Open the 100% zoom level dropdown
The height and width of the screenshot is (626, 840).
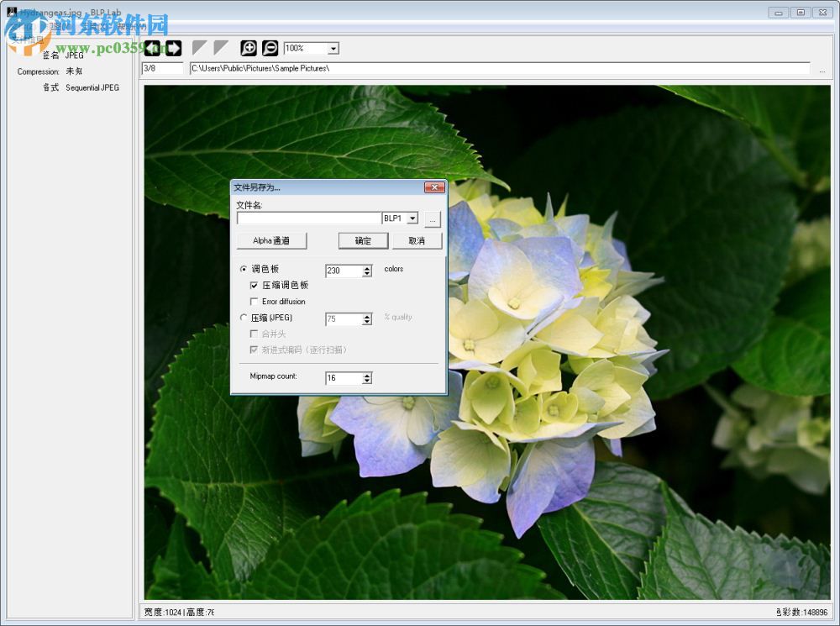(x=333, y=48)
